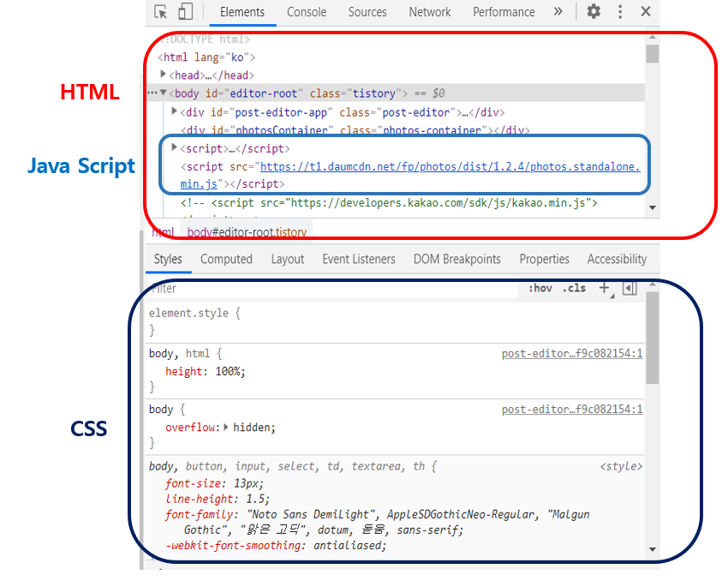Open the Console tab

point(307,12)
